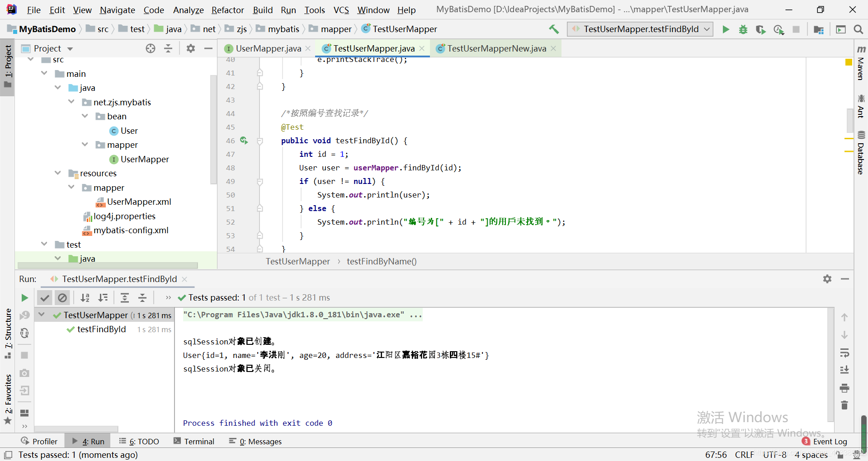Expand all test nodes in the Run toolbar
The height and width of the screenshot is (461, 868).
point(125,297)
